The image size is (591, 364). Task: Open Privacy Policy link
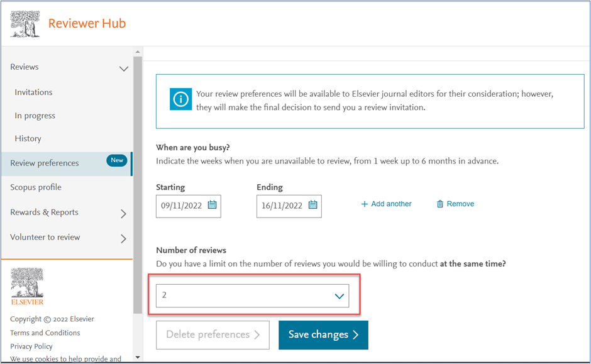31,346
